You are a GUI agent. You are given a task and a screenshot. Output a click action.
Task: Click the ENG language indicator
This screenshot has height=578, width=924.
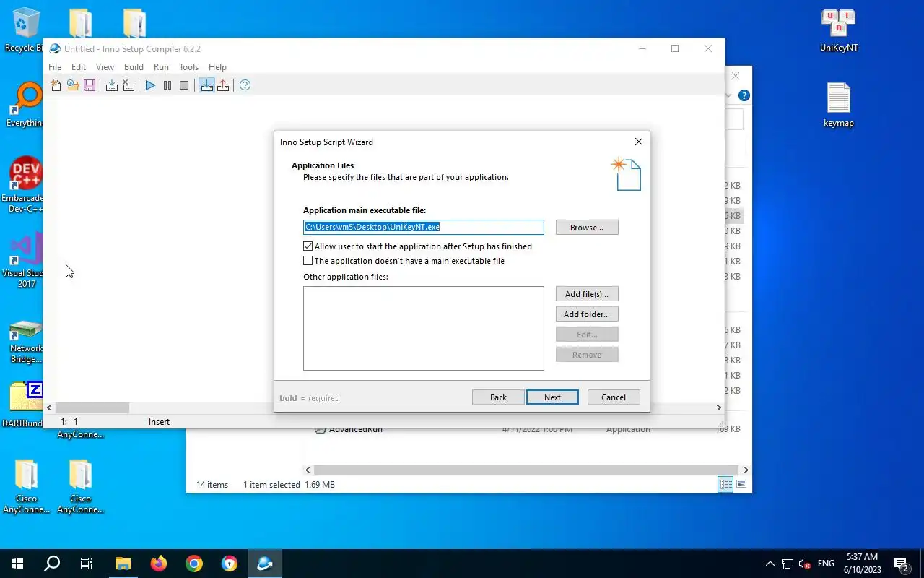826,564
